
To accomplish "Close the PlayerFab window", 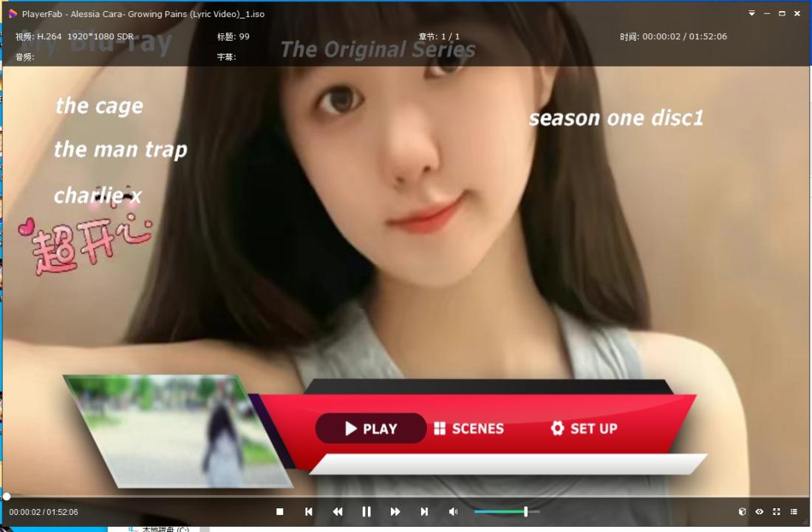I will pos(797,13).
